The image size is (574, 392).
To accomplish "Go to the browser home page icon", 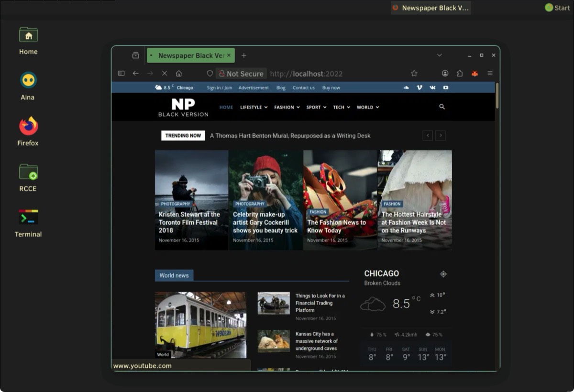I will [x=179, y=74].
